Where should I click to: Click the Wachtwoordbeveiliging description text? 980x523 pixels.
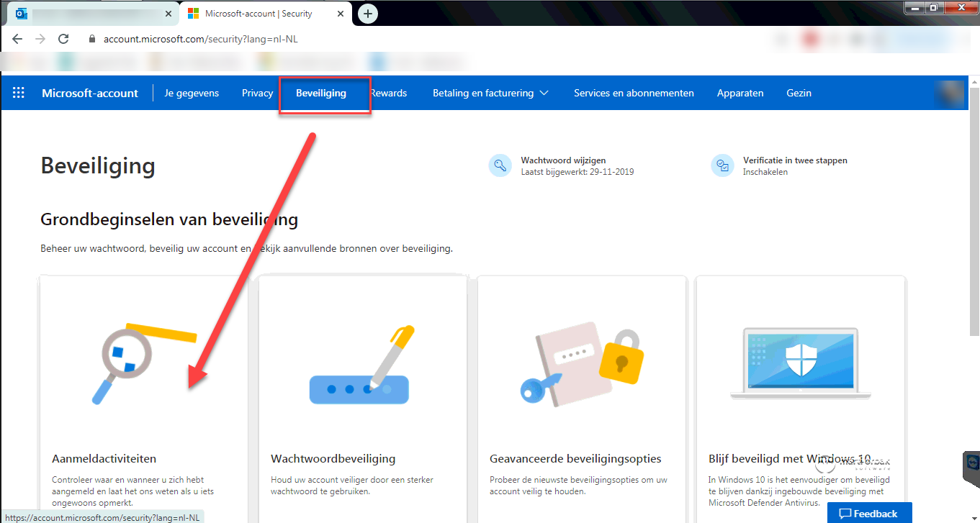352,486
